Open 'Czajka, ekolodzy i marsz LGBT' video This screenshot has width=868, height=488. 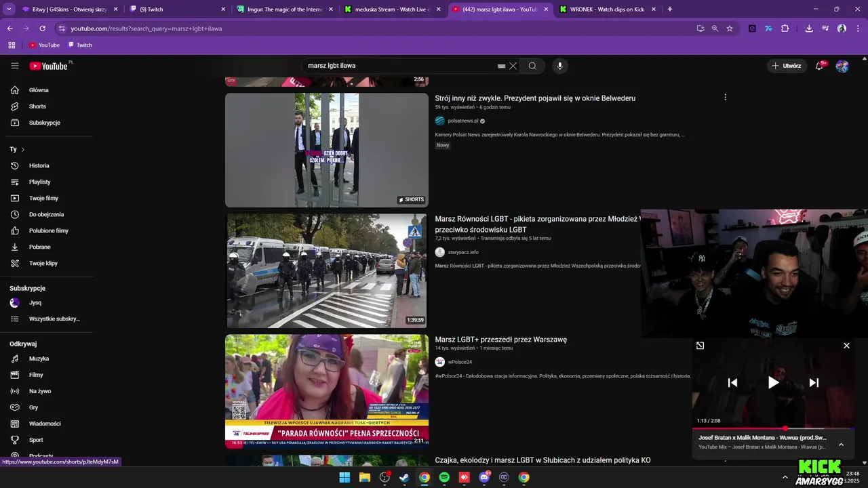(542, 460)
